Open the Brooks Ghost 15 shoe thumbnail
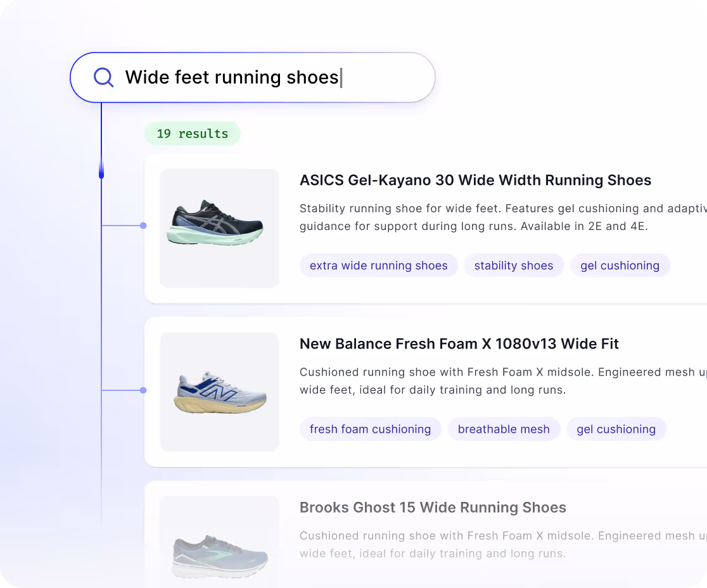This screenshot has height=588, width=707. click(220, 542)
